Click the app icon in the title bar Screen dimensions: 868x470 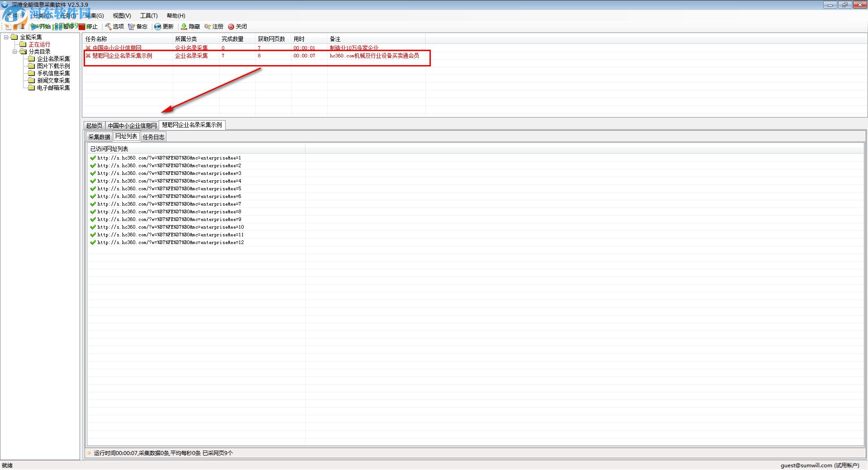[5, 5]
